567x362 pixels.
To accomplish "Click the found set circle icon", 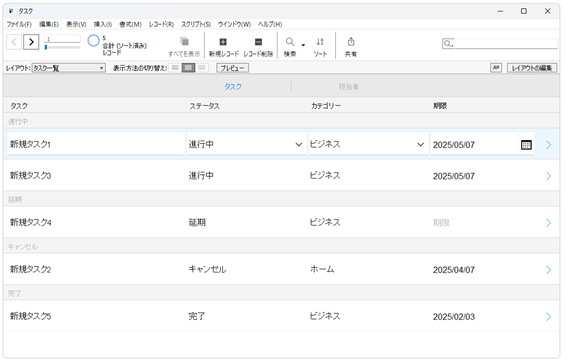I will pos(93,41).
